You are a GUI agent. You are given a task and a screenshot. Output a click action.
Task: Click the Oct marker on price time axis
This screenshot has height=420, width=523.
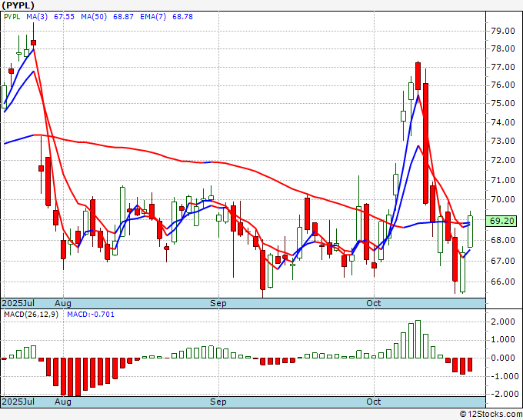(375, 304)
